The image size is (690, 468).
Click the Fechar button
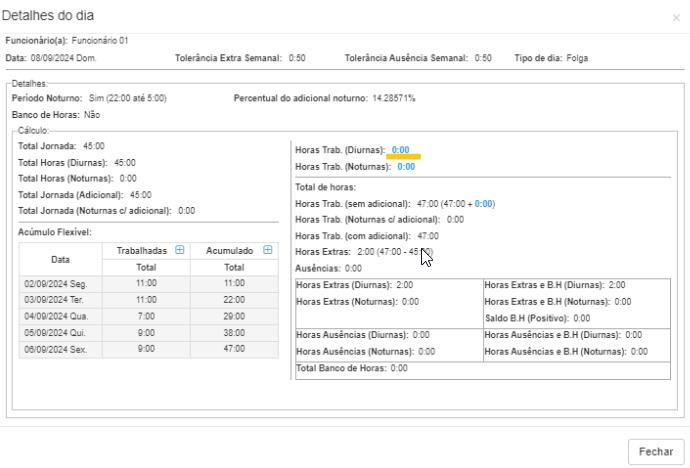(655, 451)
